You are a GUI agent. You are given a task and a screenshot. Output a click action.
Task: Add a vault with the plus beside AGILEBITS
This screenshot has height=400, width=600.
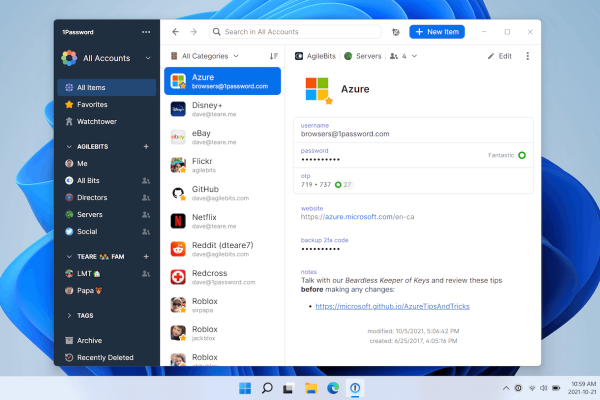click(x=146, y=146)
